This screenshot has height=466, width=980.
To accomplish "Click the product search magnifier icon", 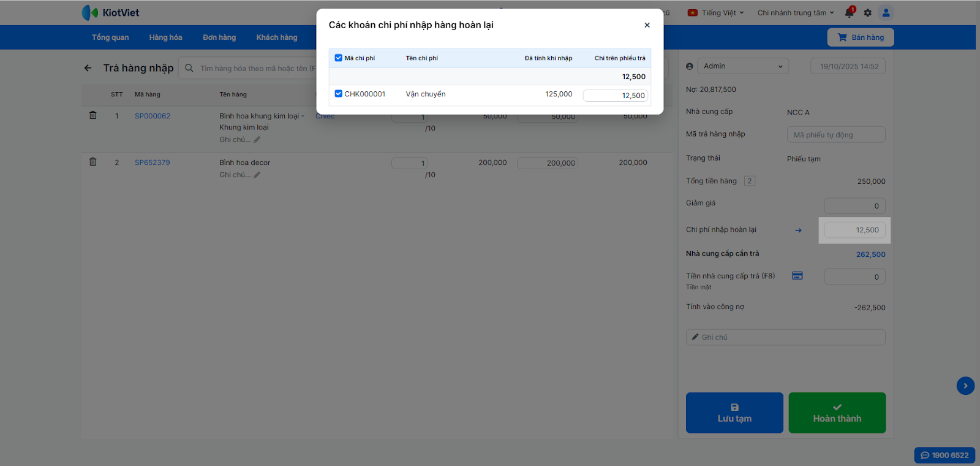I will pos(189,68).
